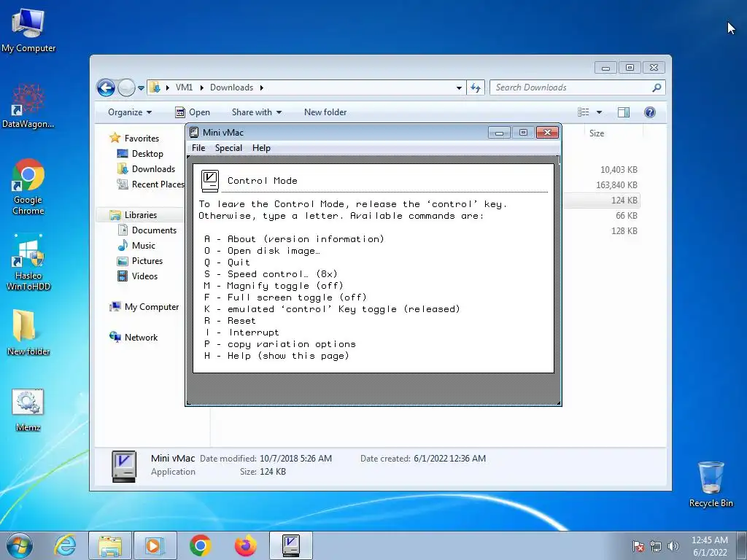Click the search magnifier icon
The height and width of the screenshot is (560, 747).
point(657,87)
